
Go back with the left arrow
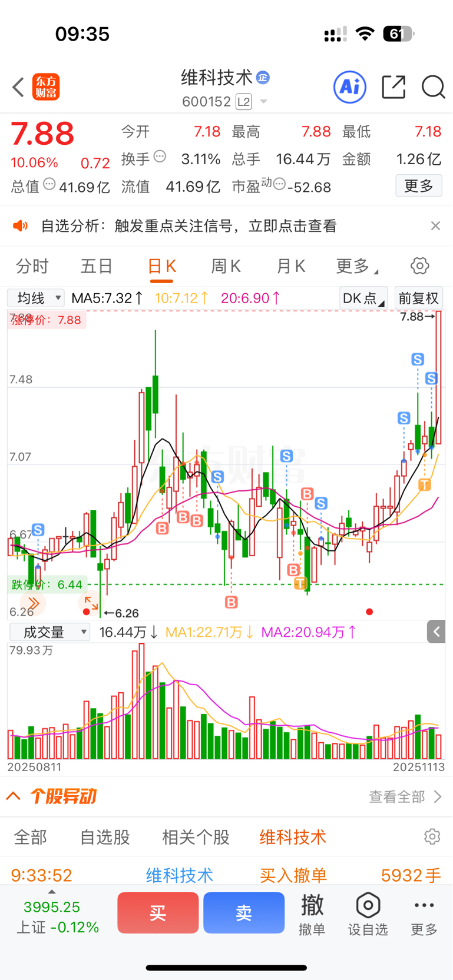(x=18, y=87)
